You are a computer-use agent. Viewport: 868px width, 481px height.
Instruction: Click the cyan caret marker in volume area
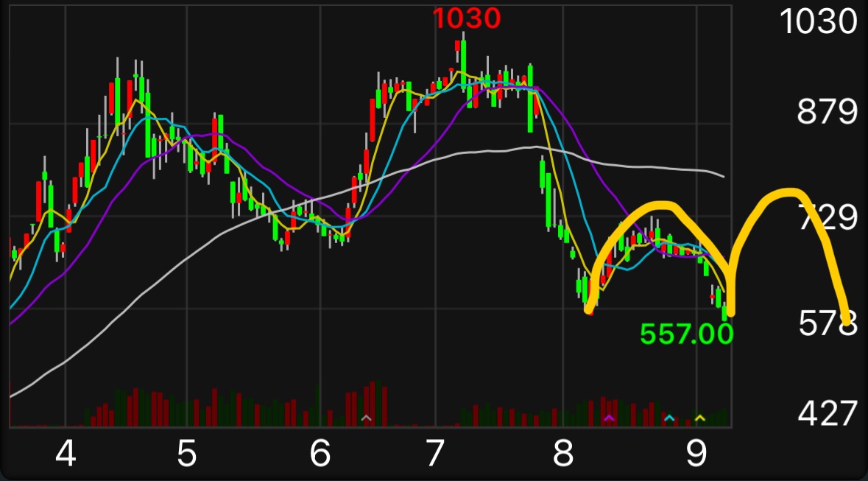click(669, 417)
